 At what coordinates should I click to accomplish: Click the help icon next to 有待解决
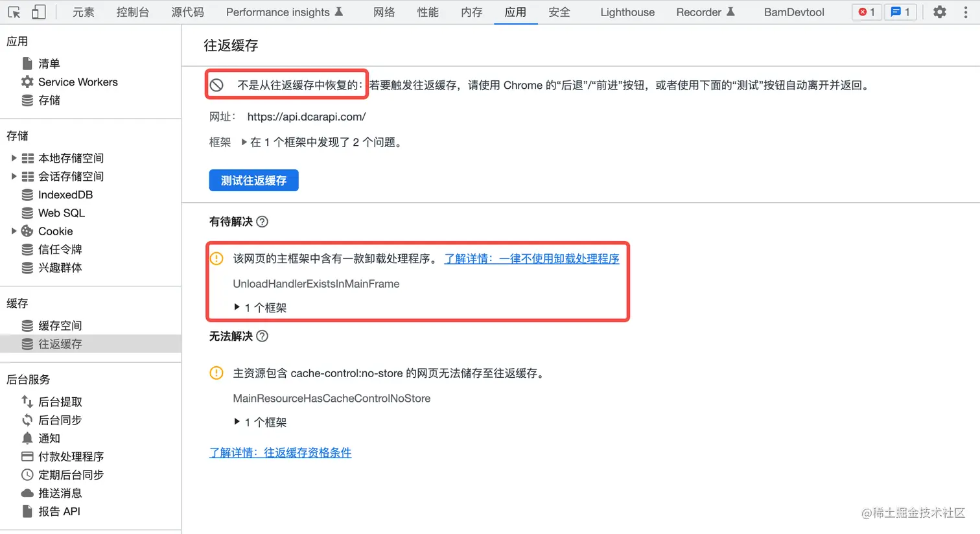(262, 222)
